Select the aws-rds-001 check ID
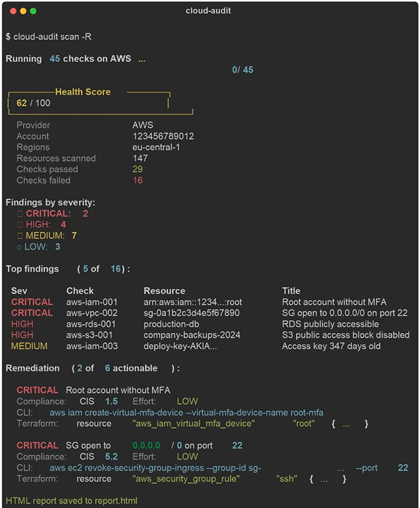This screenshot has height=508, width=420. click(x=90, y=324)
